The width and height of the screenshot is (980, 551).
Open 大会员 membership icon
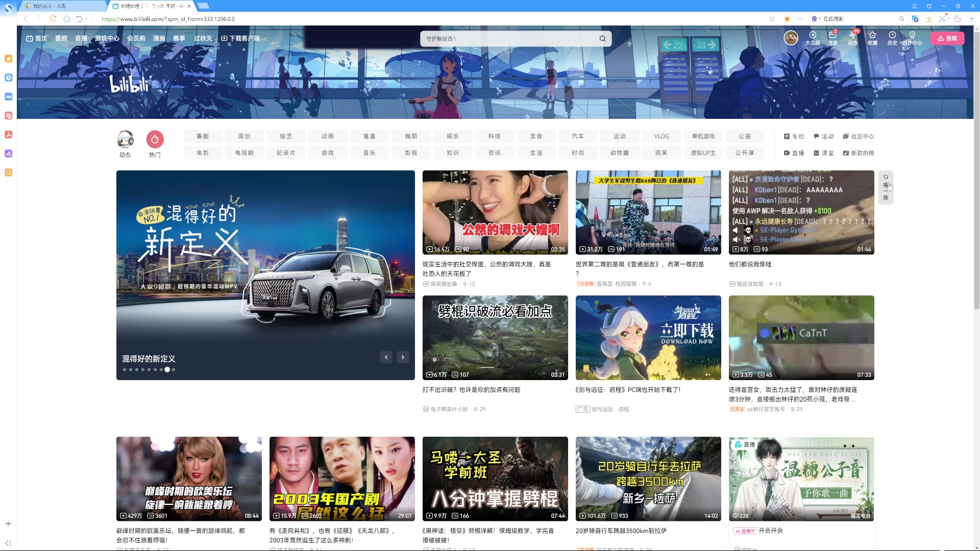click(x=813, y=38)
